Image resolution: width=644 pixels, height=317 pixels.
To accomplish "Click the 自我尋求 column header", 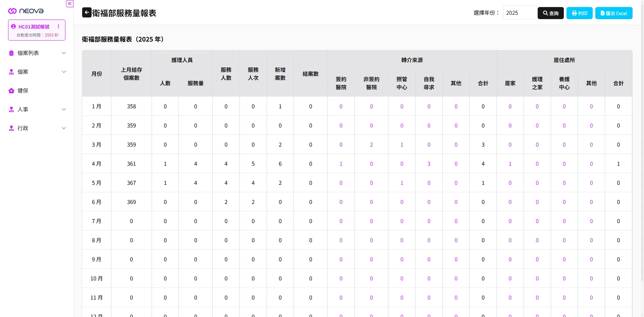I will pyautogui.click(x=429, y=83).
